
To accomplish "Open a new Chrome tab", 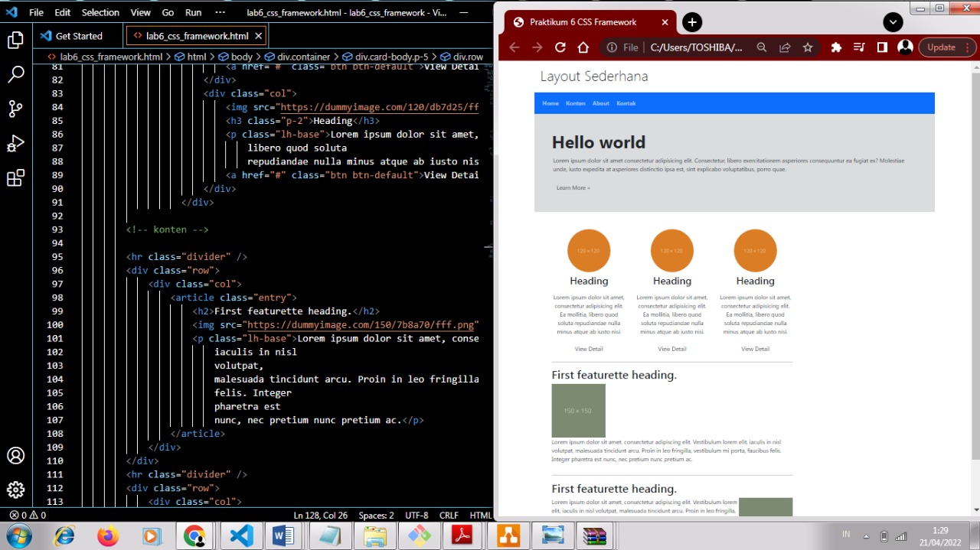I will point(691,22).
